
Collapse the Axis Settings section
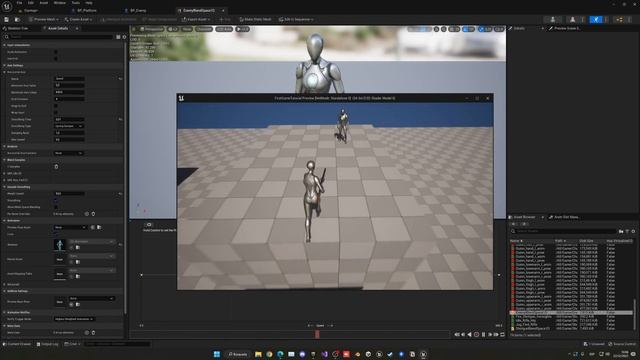[4, 65]
